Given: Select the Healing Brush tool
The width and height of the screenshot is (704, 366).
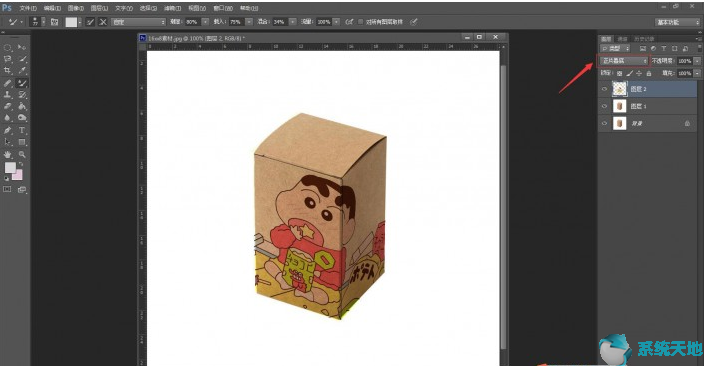Looking at the screenshot, I should pyautogui.click(x=8, y=83).
